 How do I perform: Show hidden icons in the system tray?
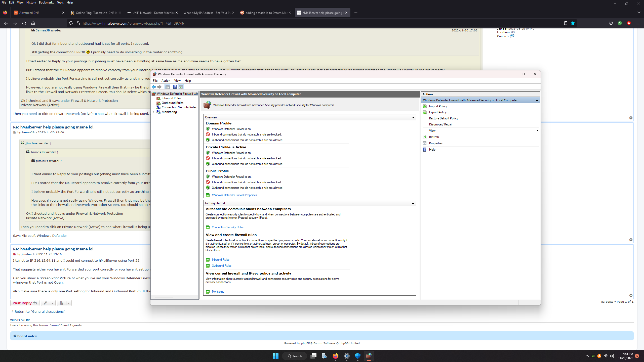click(x=587, y=356)
